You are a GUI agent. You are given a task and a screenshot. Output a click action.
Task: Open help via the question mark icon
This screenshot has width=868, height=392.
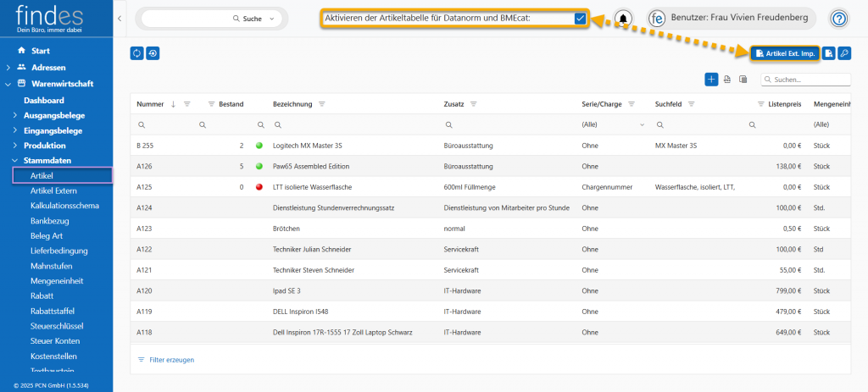pyautogui.click(x=838, y=19)
